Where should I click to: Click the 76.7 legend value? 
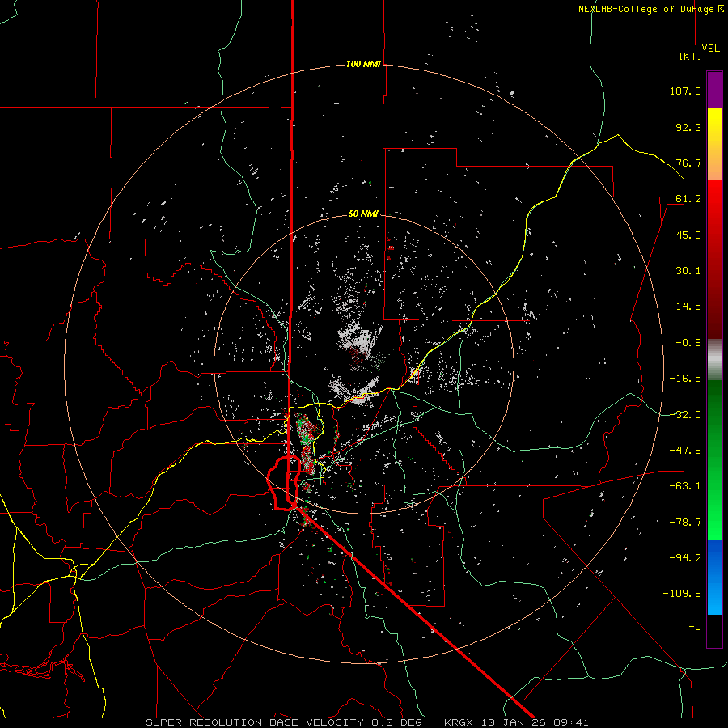[x=688, y=163]
